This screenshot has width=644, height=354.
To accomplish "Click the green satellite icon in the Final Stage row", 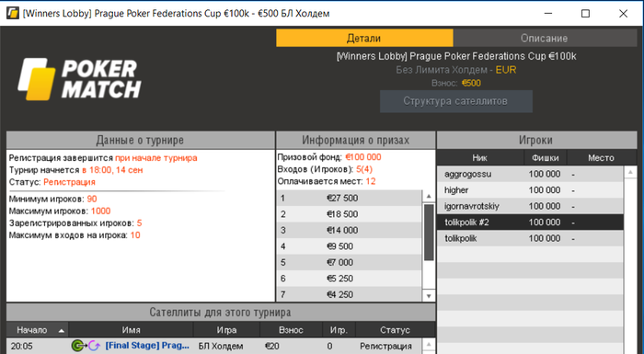I will click(77, 346).
